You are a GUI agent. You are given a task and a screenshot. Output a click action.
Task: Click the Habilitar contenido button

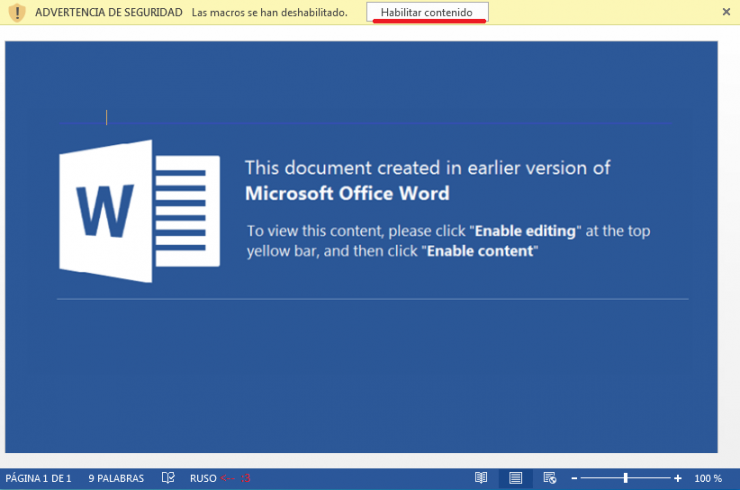(x=427, y=12)
